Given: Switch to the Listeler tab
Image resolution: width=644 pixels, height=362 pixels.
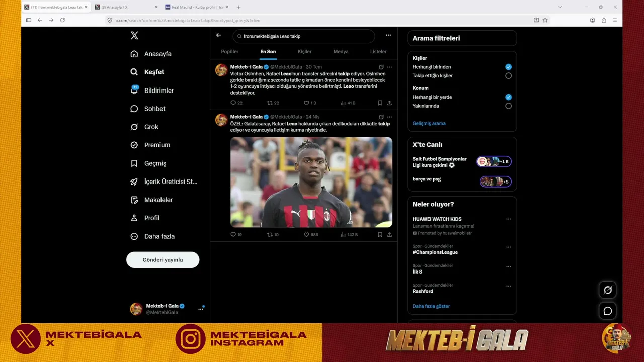Looking at the screenshot, I should point(378,52).
